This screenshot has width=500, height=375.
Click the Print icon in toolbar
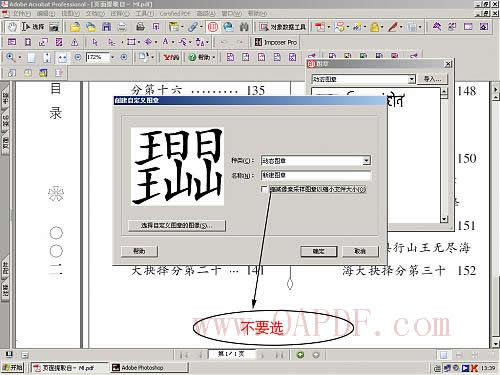point(141,27)
